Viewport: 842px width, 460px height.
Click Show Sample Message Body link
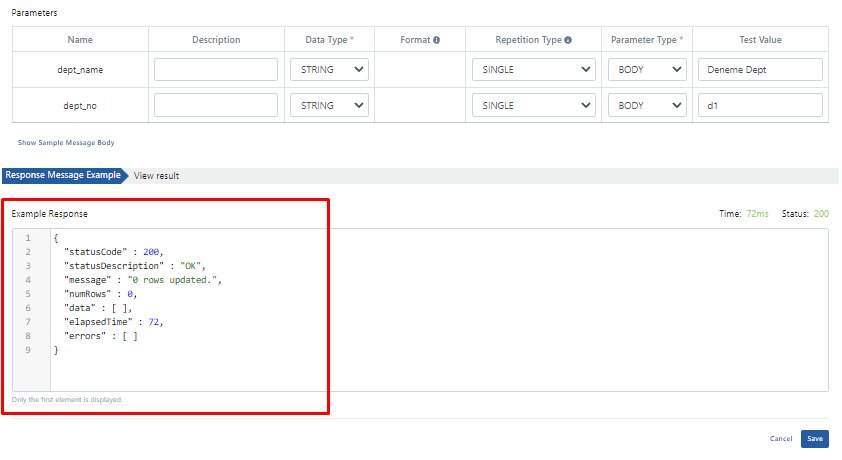[66, 143]
